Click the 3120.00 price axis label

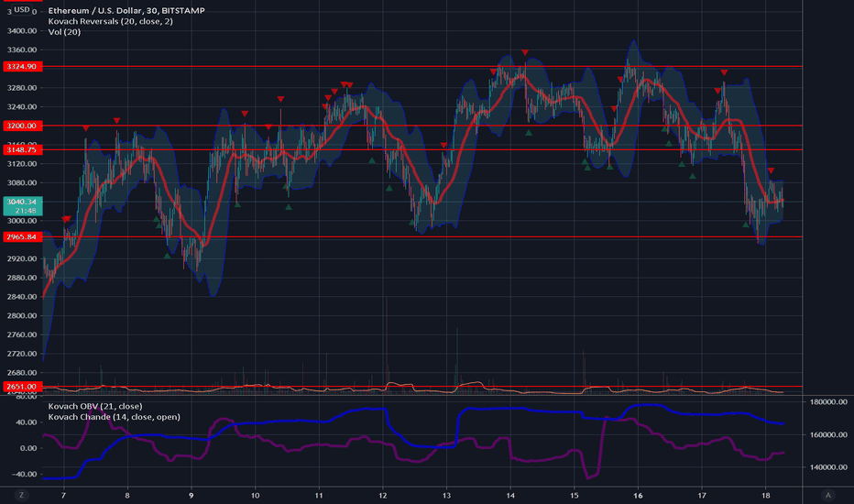click(x=22, y=163)
